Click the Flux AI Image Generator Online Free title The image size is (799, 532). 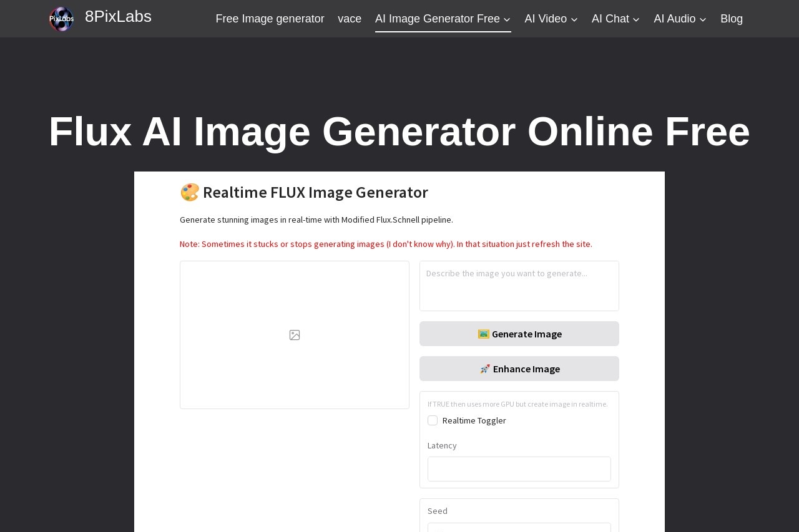(399, 132)
